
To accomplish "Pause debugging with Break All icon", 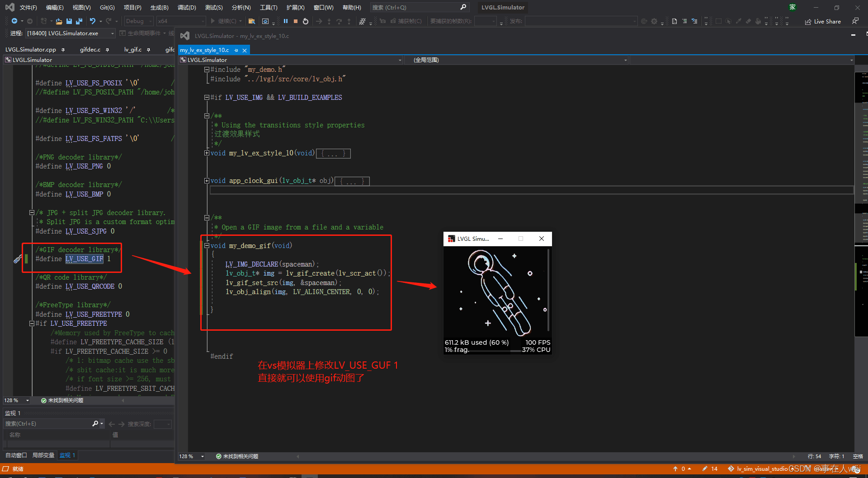I will 286,21.
